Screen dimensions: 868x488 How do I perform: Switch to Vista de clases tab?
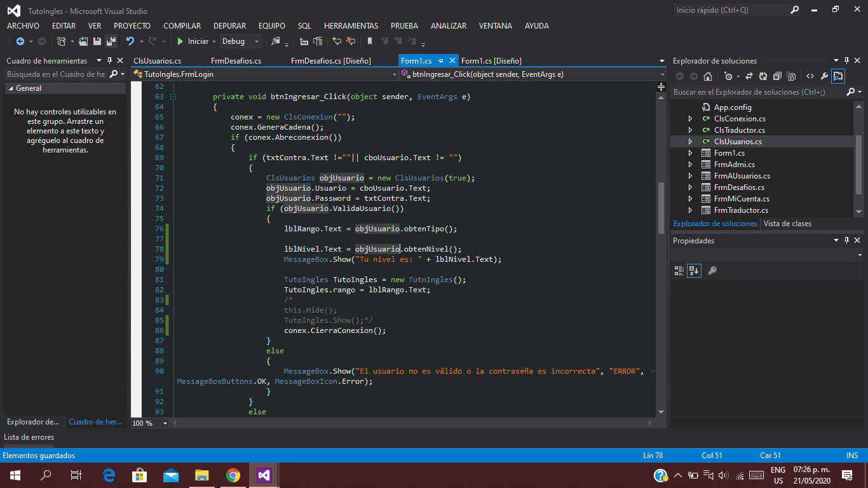point(787,224)
